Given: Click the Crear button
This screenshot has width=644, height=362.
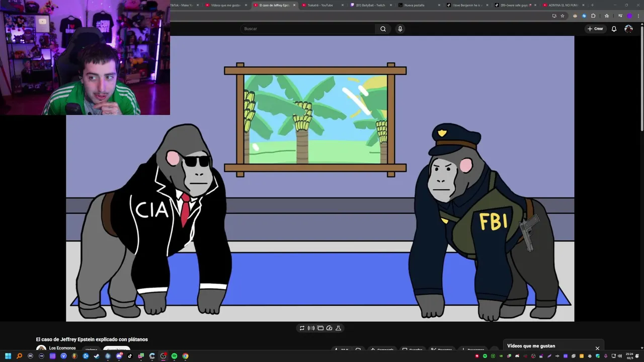Looking at the screenshot, I should (x=595, y=29).
